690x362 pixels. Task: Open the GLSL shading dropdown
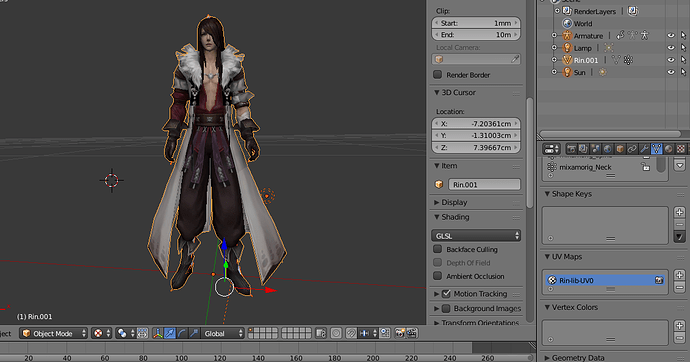click(x=476, y=236)
